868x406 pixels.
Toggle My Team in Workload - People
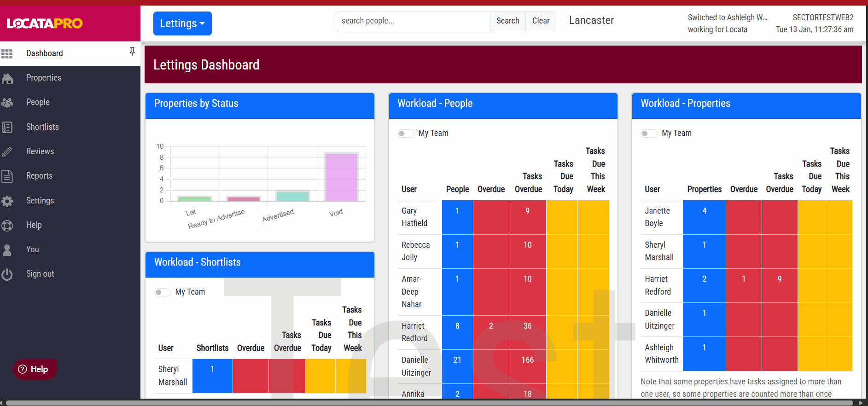pyautogui.click(x=406, y=133)
